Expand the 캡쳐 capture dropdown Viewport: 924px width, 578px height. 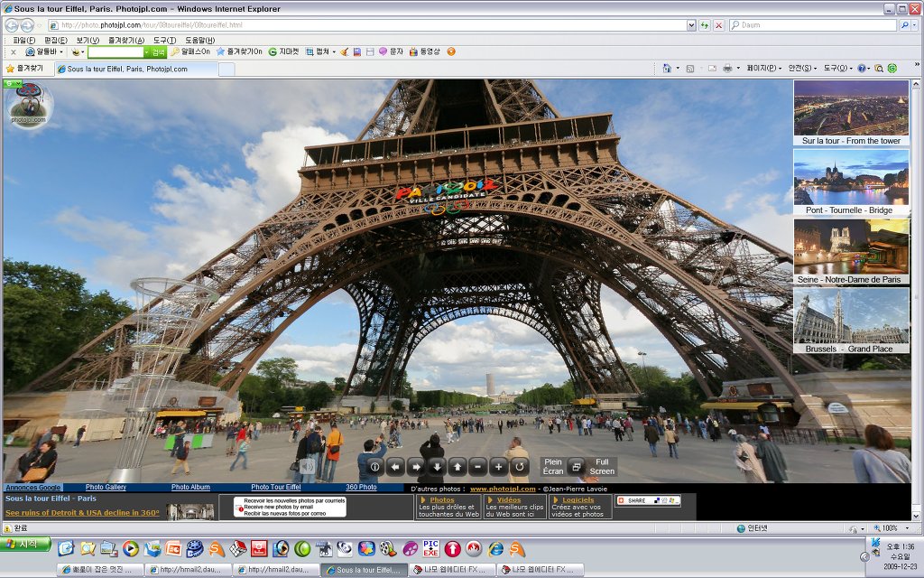334,51
